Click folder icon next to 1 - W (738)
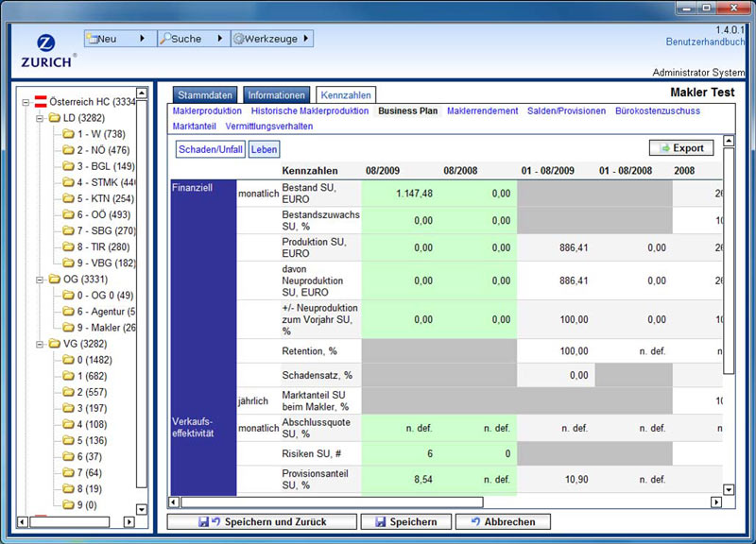 68,134
